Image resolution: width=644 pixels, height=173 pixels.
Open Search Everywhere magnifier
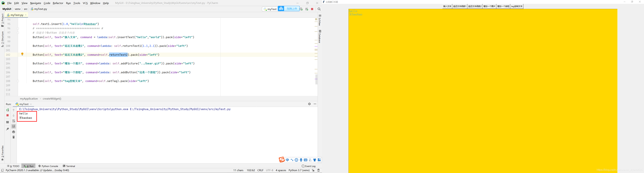(319, 9)
